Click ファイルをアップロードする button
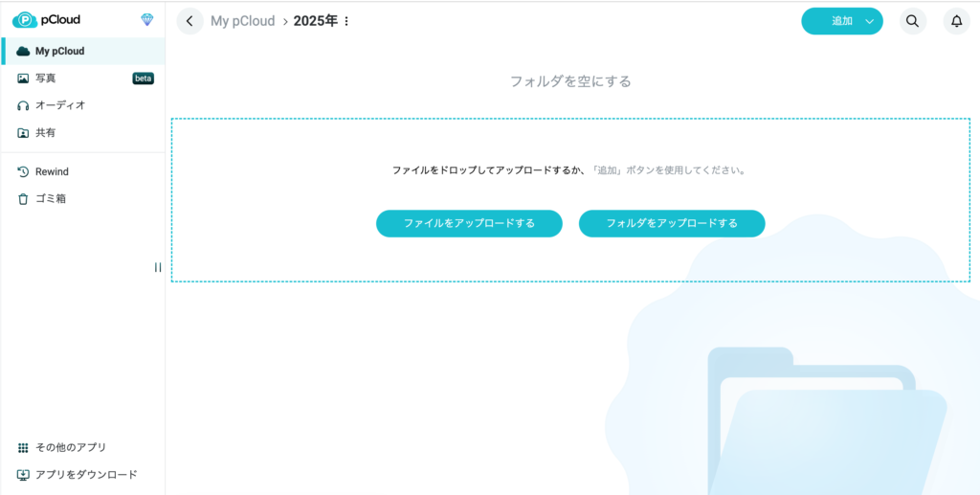 (469, 223)
